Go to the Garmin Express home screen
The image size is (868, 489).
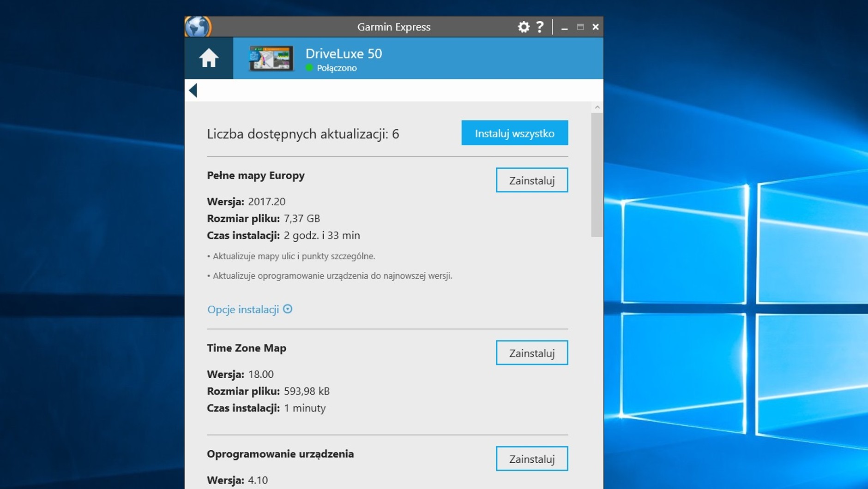[209, 58]
